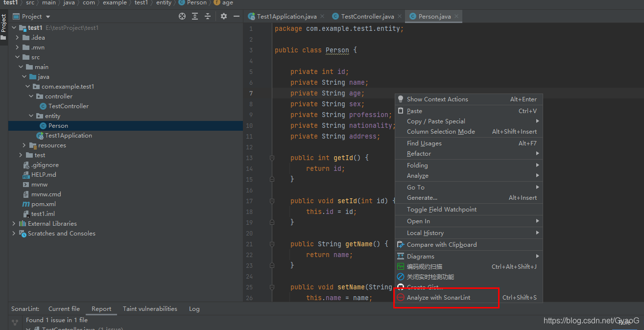Fold setId method at line 17
Image resolution: width=644 pixels, height=330 pixels.
(272, 201)
